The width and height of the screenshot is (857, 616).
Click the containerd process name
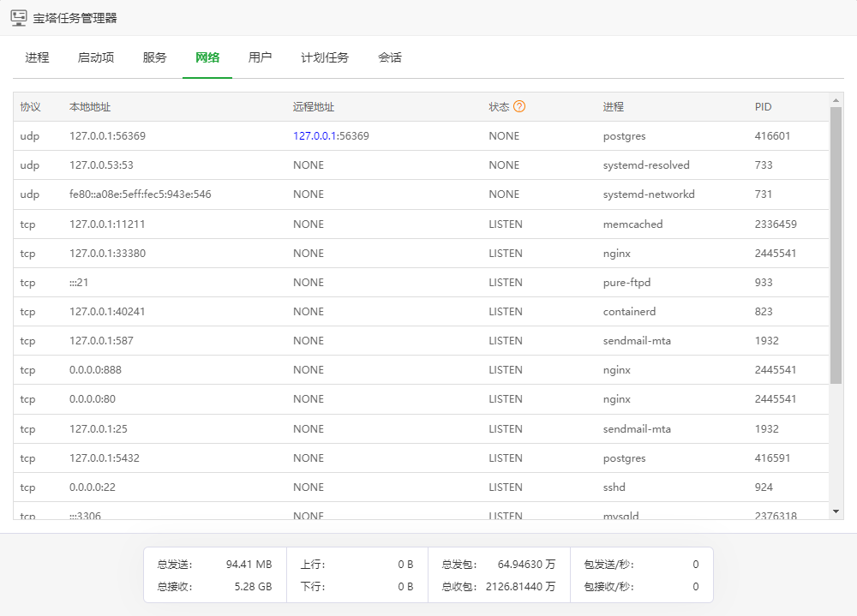point(629,312)
